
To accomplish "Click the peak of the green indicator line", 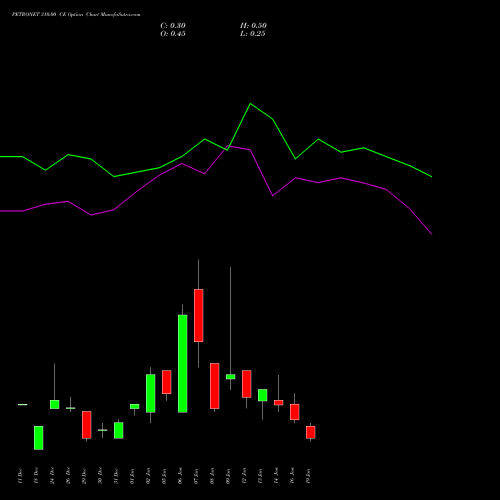I will click(251, 104).
